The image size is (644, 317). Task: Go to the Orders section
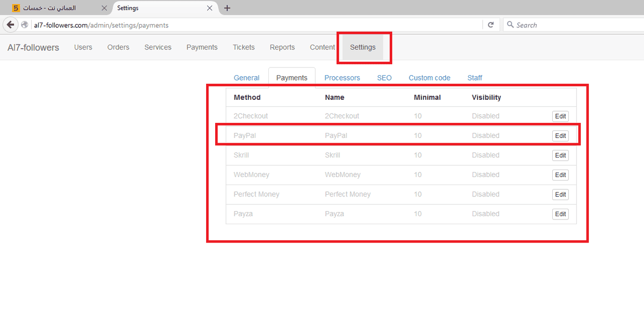click(118, 47)
